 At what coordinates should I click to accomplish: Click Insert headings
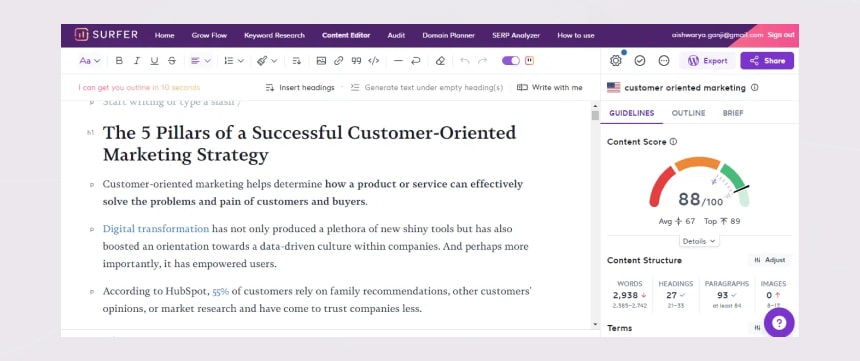(x=299, y=87)
